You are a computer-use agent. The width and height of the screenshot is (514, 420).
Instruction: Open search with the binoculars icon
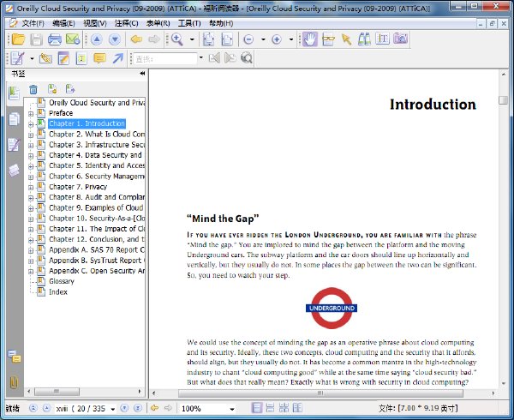point(364,39)
